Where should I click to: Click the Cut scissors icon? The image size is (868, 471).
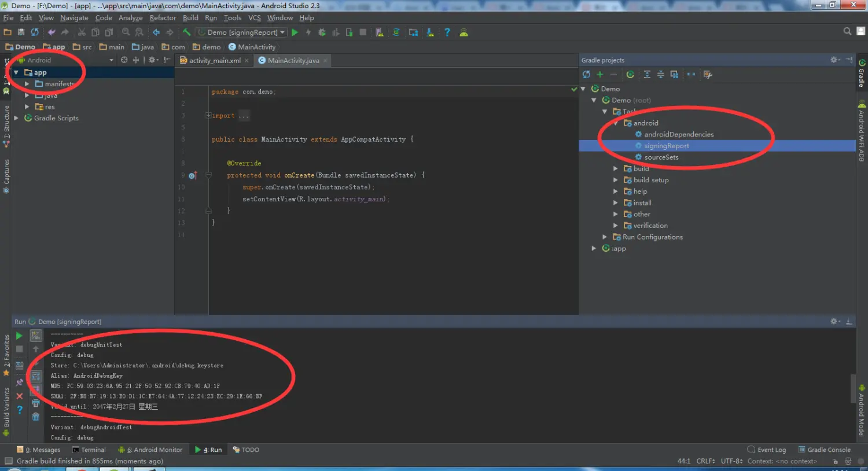pyautogui.click(x=82, y=32)
